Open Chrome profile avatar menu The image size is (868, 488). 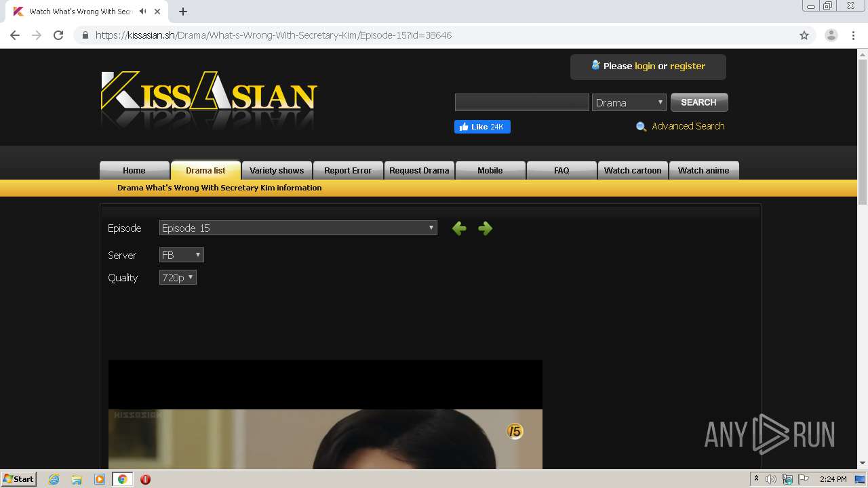[x=831, y=35]
